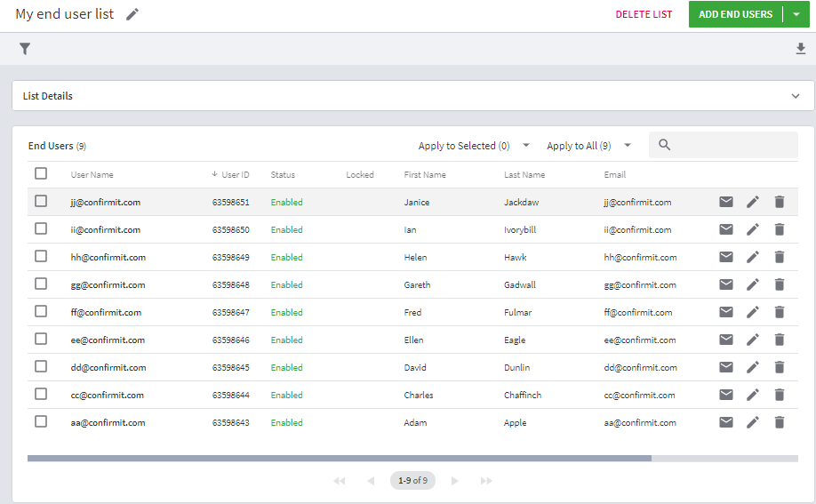Jump to the last page of results

click(486, 481)
